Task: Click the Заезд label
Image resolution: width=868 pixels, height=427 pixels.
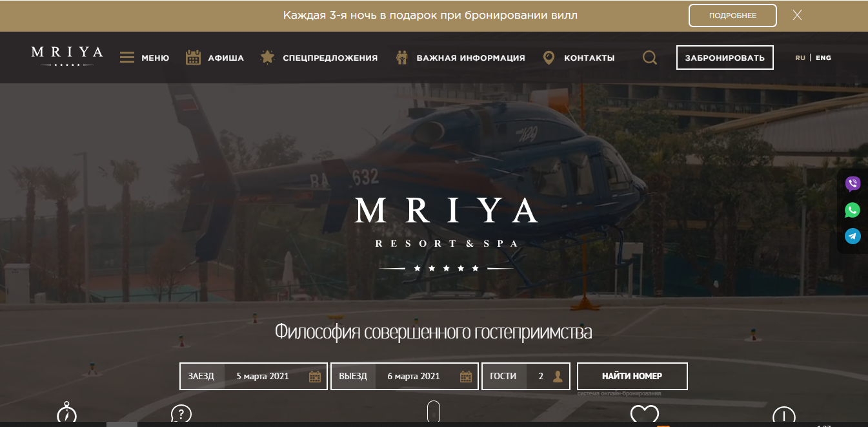Action: coord(201,376)
